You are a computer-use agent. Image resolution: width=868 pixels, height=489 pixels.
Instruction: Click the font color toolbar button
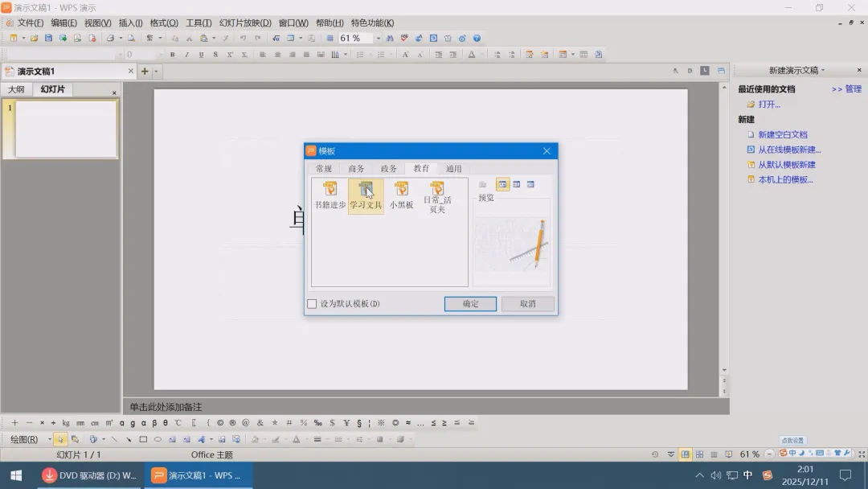point(472,54)
